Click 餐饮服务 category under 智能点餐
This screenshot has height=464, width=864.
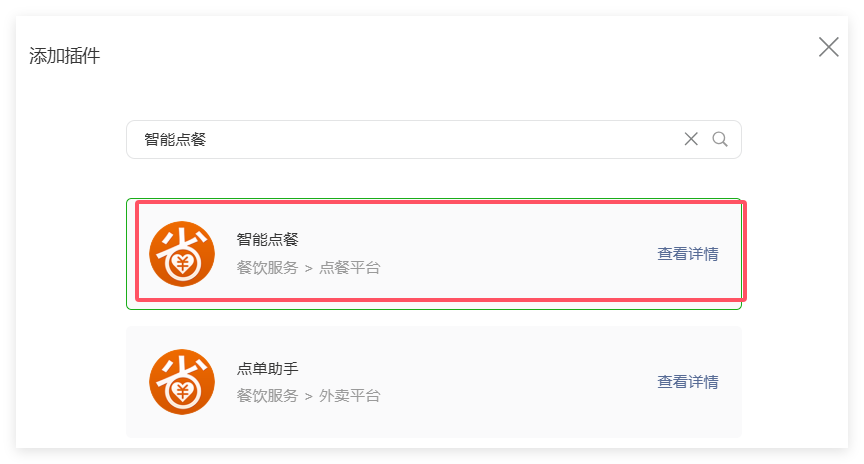click(267, 268)
